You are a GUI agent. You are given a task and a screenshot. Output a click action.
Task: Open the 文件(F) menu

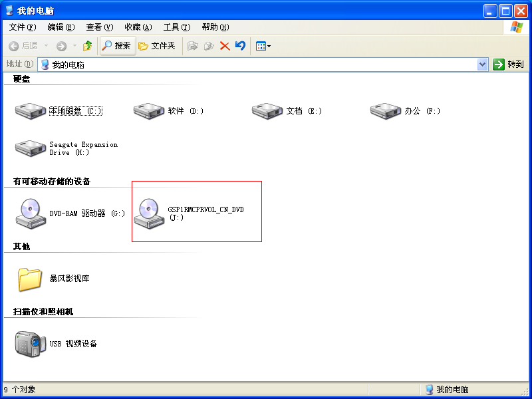click(23, 27)
